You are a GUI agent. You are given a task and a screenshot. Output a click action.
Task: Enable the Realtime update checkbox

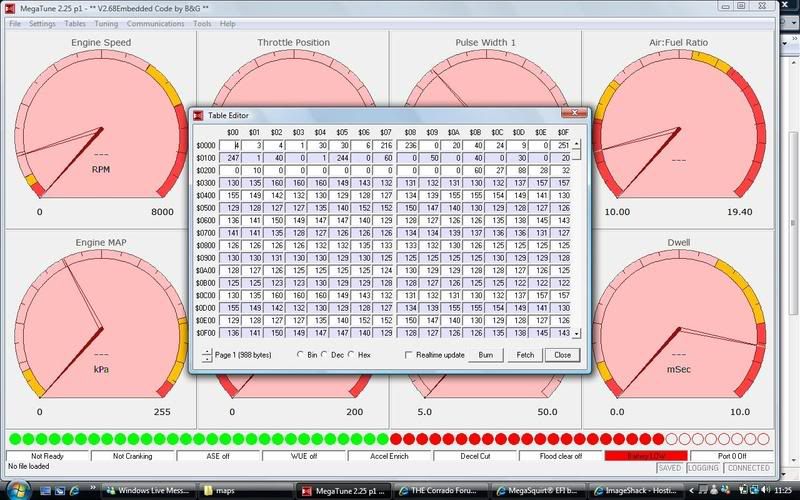click(409, 355)
